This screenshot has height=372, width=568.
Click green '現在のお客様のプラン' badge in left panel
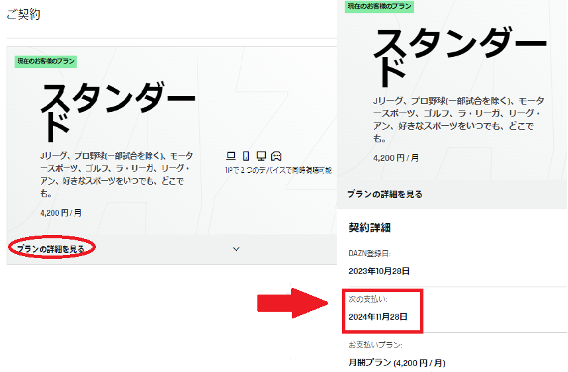46,62
